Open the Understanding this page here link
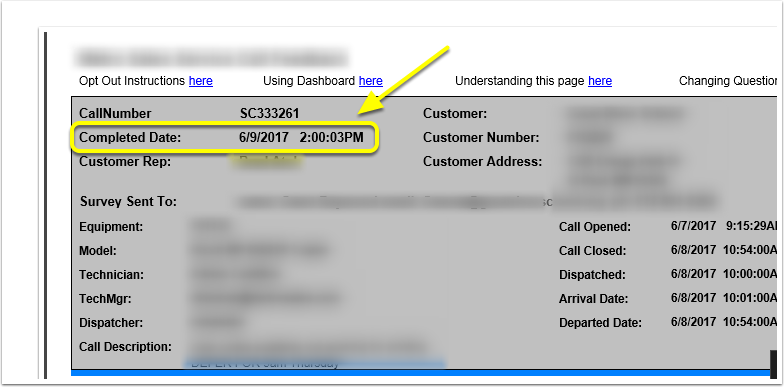 [600, 81]
